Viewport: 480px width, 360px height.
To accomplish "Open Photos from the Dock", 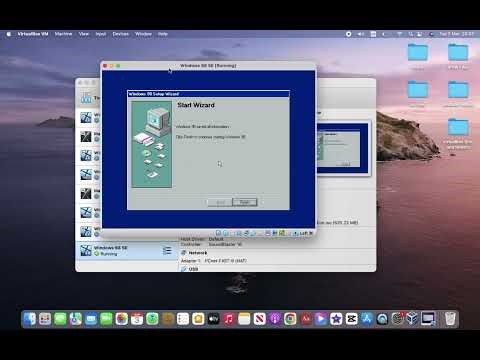I will pos(122,319).
